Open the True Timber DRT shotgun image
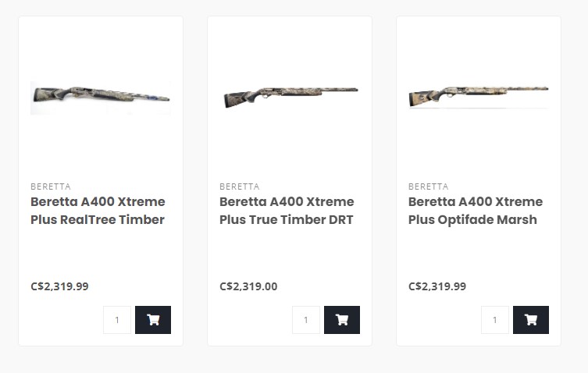The width and height of the screenshot is (588, 373). 290,98
